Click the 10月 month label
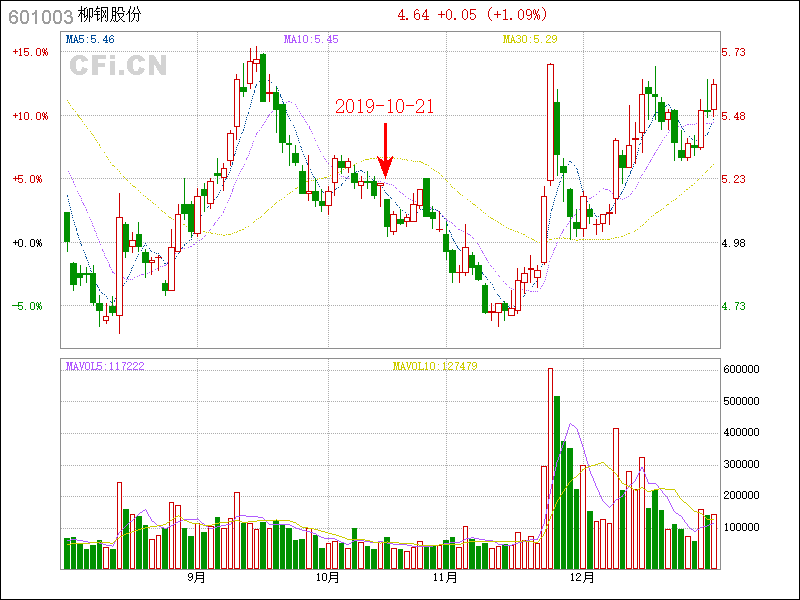800x600 pixels. click(328, 578)
